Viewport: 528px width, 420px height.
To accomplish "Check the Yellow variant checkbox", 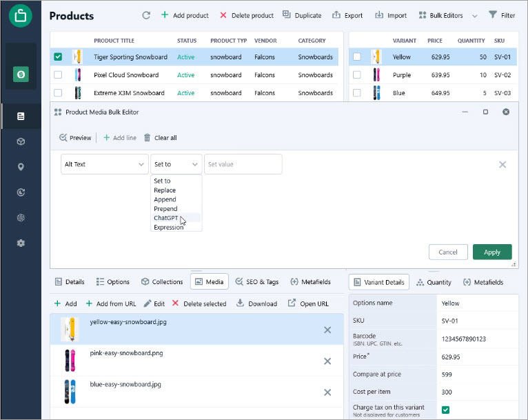I will (357, 57).
